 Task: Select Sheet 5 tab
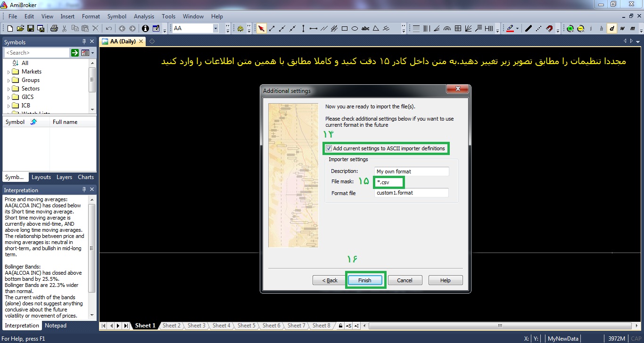click(x=247, y=326)
